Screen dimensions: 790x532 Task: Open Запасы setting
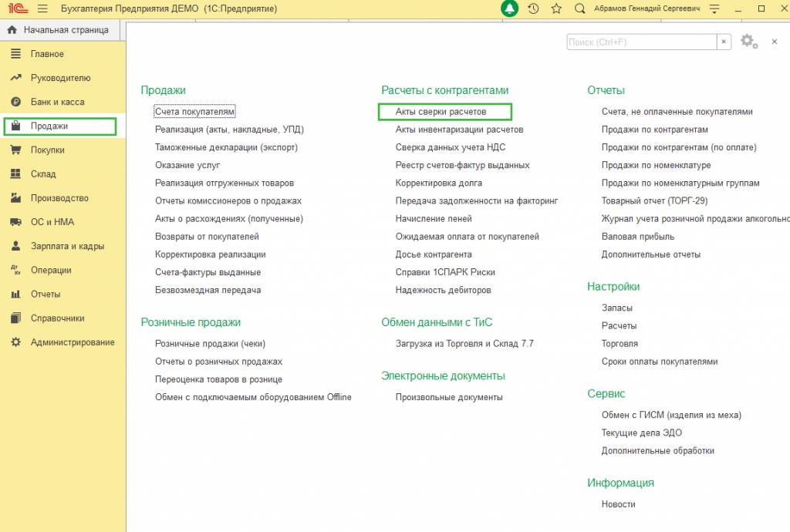point(616,308)
